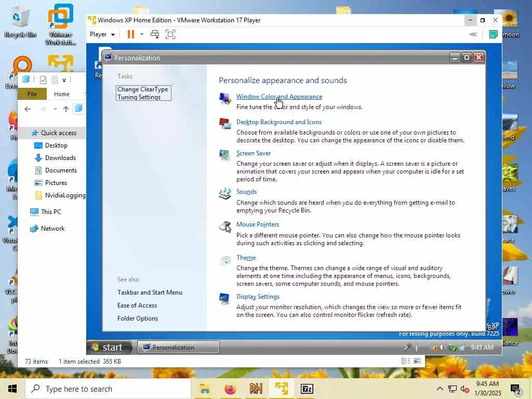Open the Player dropdown menu
Screen dimensions: 532x399
click(x=102, y=34)
